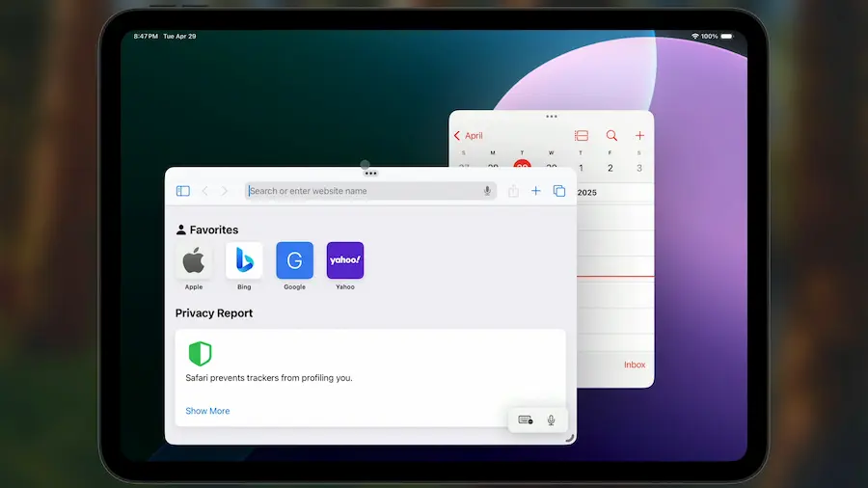Image resolution: width=868 pixels, height=488 pixels.
Task: Open the Google favorite
Action: point(294,260)
